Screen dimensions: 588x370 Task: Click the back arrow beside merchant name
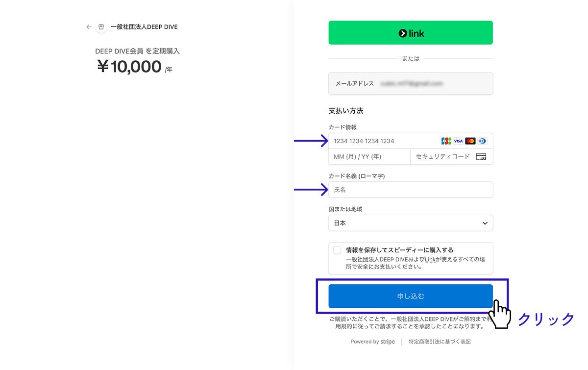89,27
